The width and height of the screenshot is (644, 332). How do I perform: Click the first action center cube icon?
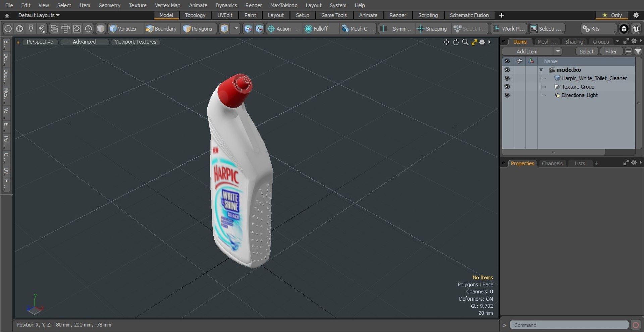point(248,29)
